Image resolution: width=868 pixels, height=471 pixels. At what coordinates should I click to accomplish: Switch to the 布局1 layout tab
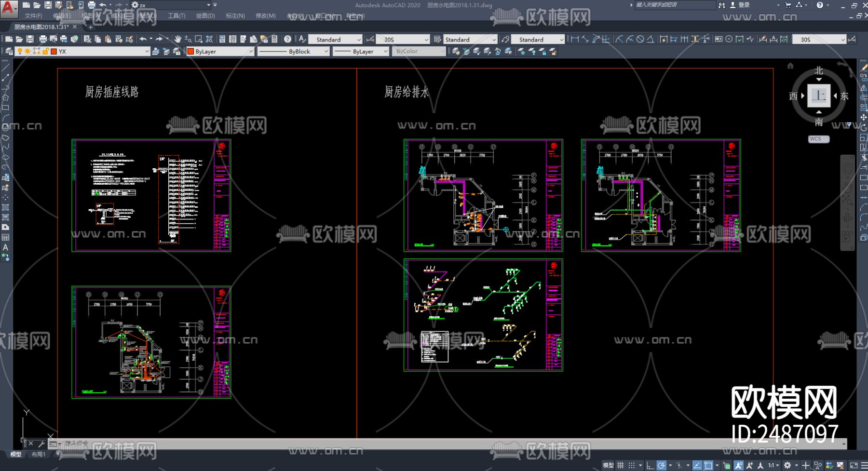click(x=38, y=454)
